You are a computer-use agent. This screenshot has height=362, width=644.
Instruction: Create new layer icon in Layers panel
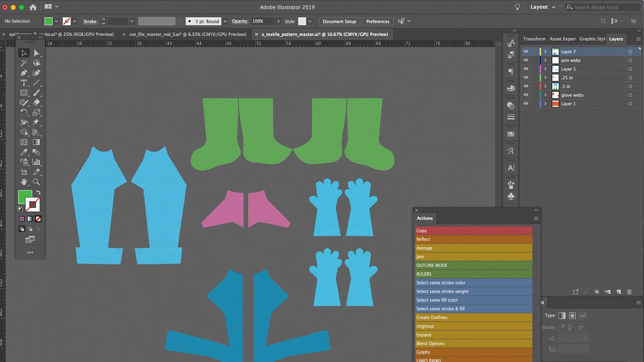(619, 292)
